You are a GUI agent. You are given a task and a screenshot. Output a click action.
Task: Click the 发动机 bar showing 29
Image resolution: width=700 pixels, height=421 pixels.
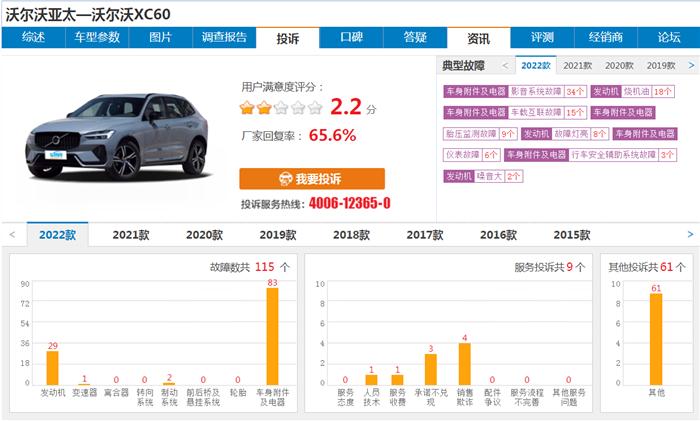pos(53,368)
